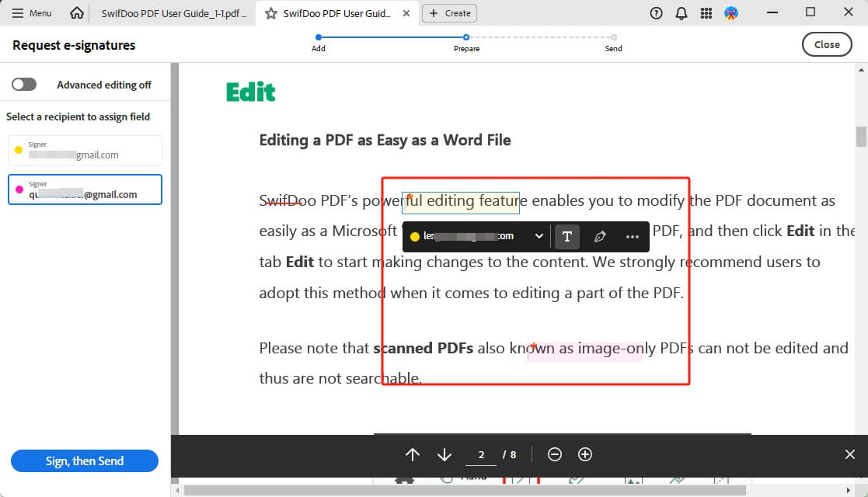Close the active SwifDoo PDF document tab
Screen dimensions: 868x497
click(x=406, y=13)
